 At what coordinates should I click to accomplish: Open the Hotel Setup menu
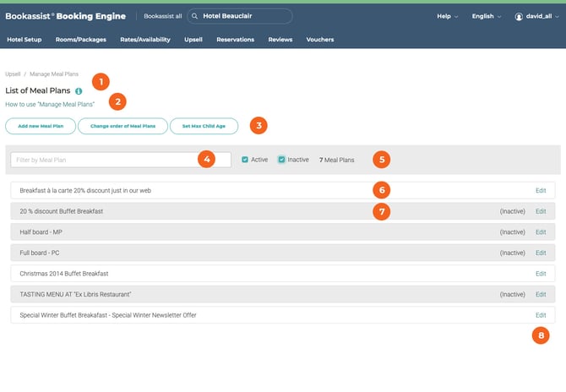click(x=24, y=40)
